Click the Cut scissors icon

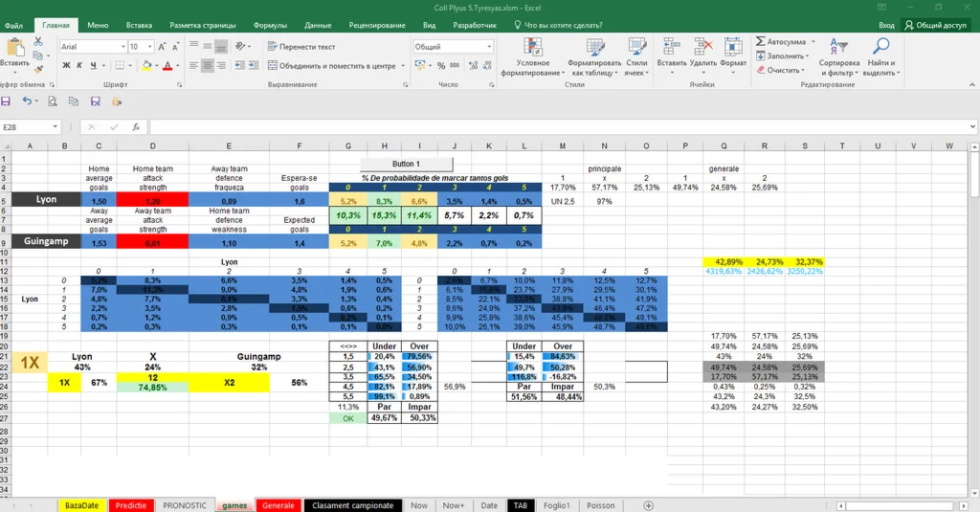[38, 41]
